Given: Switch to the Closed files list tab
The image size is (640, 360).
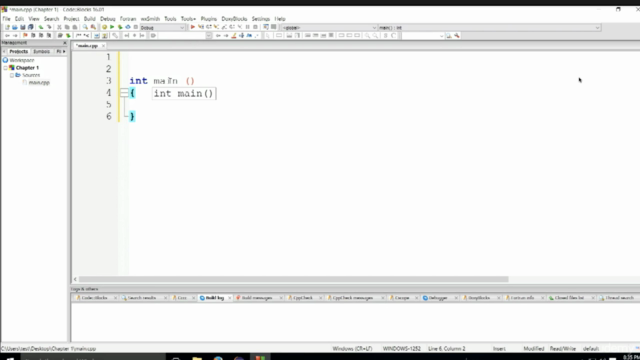Looking at the screenshot, I should (x=569, y=298).
